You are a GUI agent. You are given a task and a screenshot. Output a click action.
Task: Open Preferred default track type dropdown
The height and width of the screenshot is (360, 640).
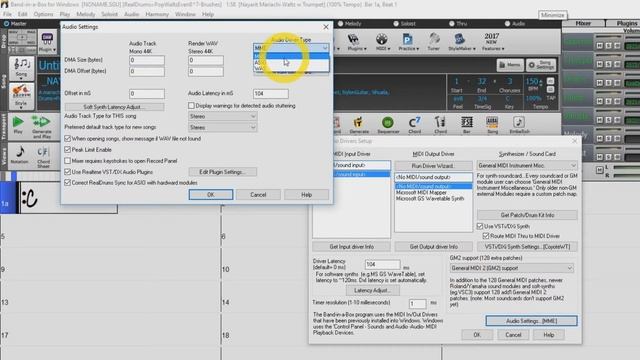click(223, 127)
